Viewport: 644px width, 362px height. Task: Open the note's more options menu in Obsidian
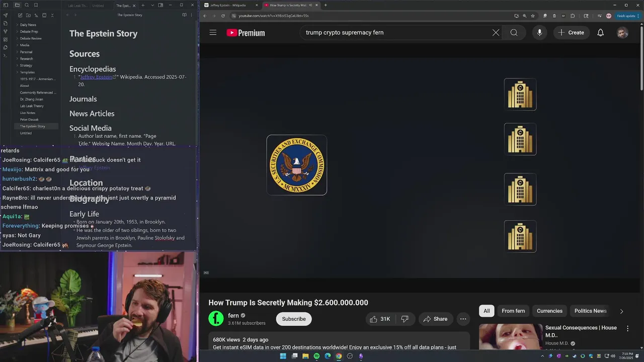[191, 15]
